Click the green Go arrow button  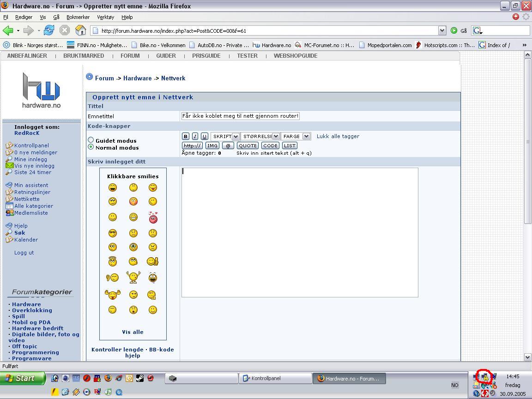[x=454, y=30]
